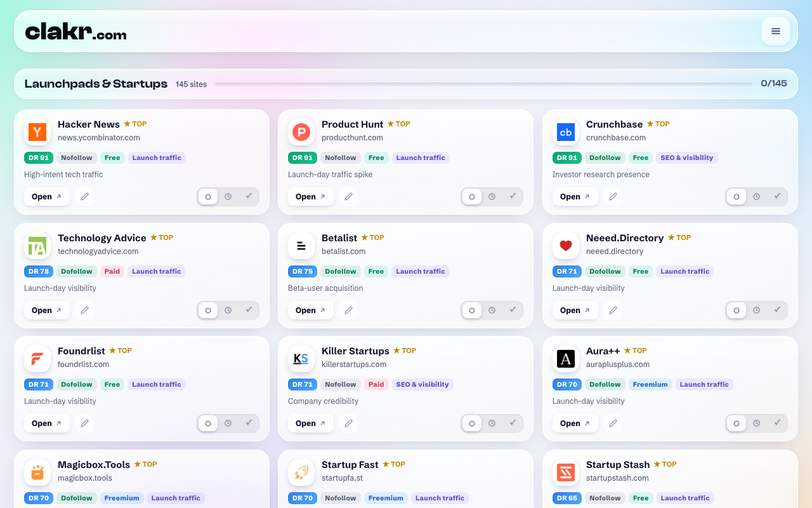Click the Launchpads & Startups heading

pos(96,84)
